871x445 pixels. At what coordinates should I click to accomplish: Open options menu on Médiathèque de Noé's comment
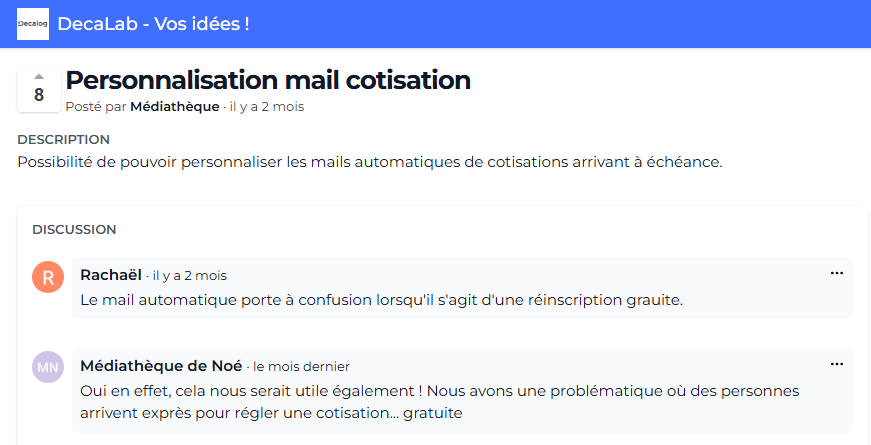tap(837, 364)
